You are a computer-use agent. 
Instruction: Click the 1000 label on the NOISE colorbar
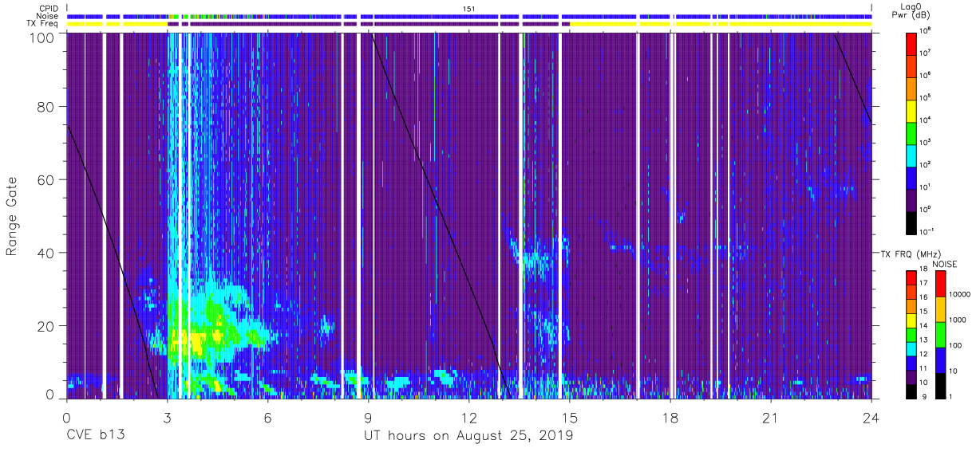(x=958, y=320)
